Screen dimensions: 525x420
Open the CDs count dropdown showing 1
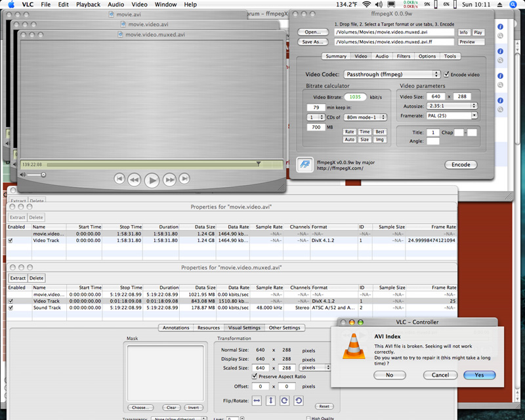tap(316, 117)
